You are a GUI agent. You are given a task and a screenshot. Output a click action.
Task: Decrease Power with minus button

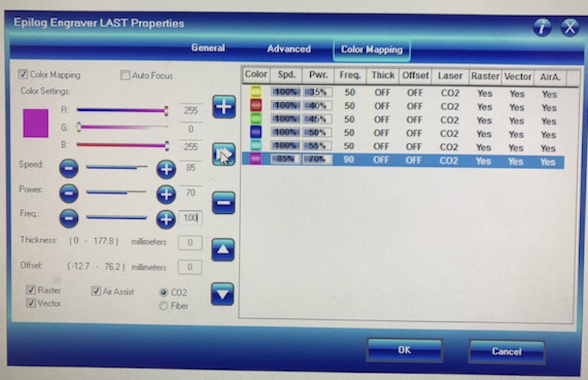pyautogui.click(x=68, y=193)
